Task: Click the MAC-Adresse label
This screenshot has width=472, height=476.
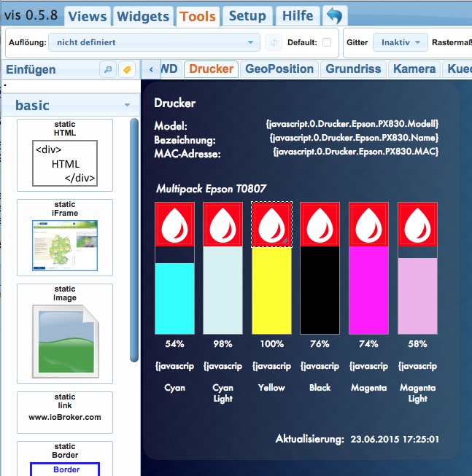Action: [x=187, y=154]
